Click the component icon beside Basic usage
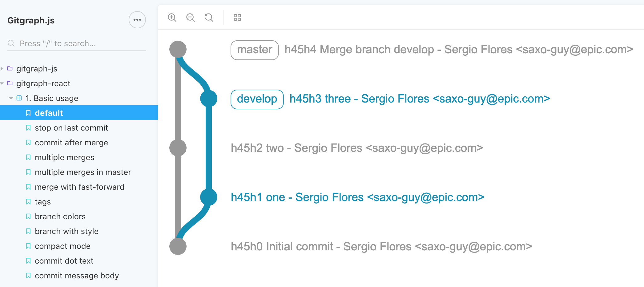This screenshot has width=644, height=287. pos(19,98)
